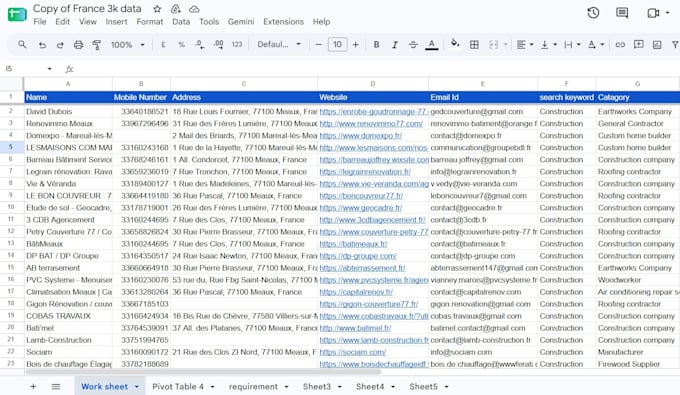
Task: Click the formula bar input
Action: [377, 69]
